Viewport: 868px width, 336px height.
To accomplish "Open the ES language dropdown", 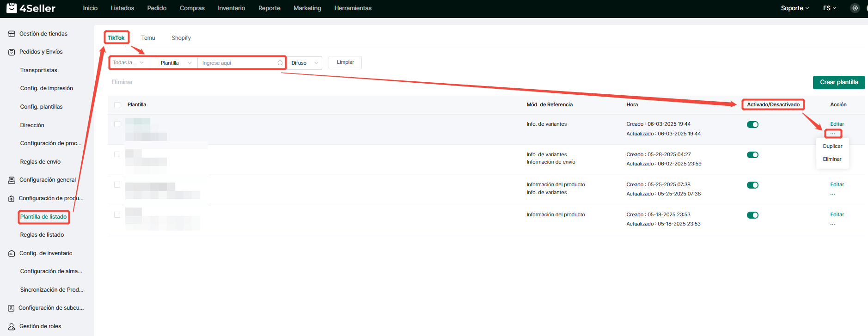I will 830,8.
